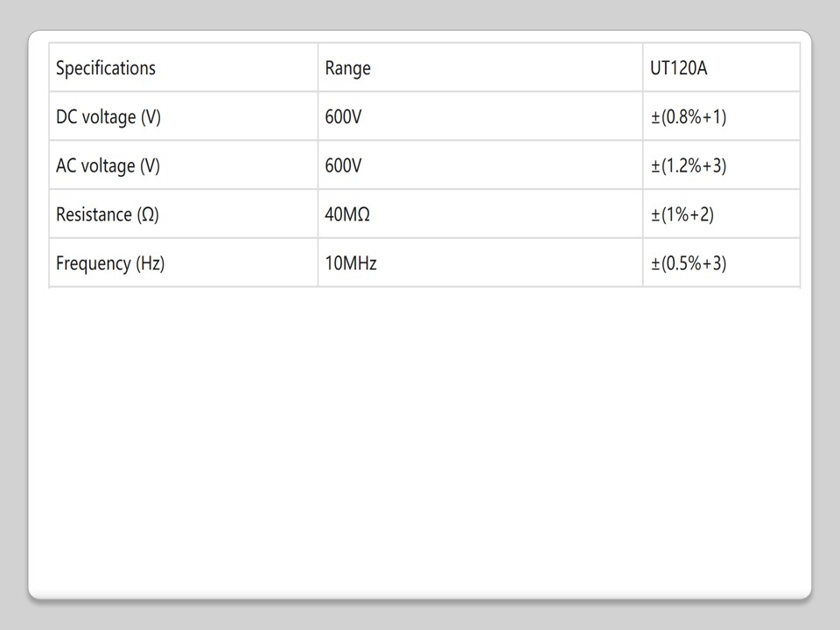Select the Range column header
This screenshot has height=630, width=840.
click(x=347, y=68)
